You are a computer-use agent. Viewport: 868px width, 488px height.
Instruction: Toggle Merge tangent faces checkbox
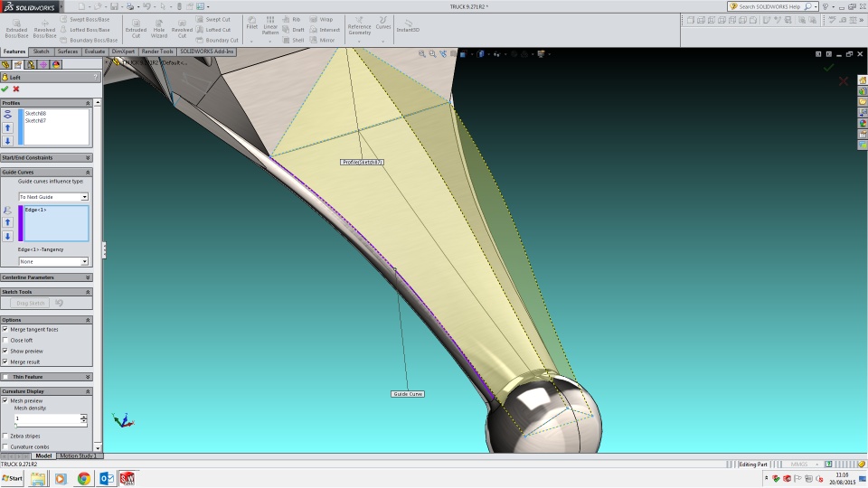(x=5, y=329)
